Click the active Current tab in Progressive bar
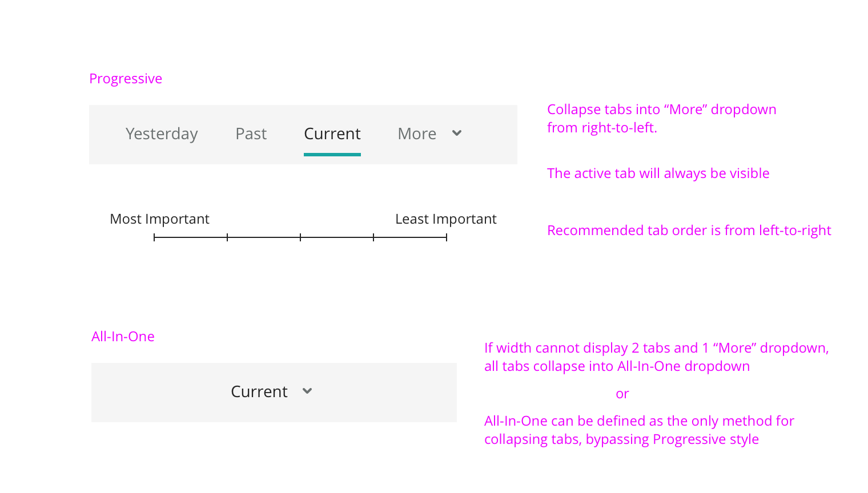Screen dimensions: 868x493 [x=332, y=134]
